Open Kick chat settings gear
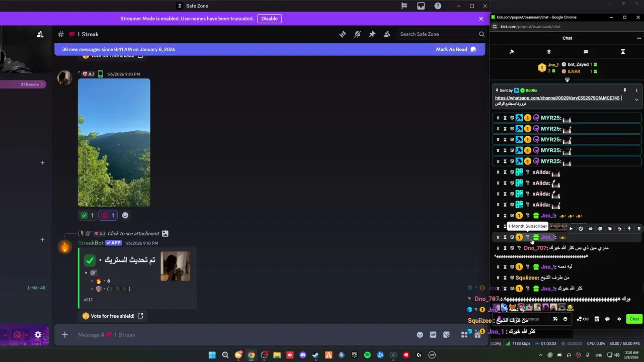644x362 pixels. pyautogui.click(x=619, y=319)
